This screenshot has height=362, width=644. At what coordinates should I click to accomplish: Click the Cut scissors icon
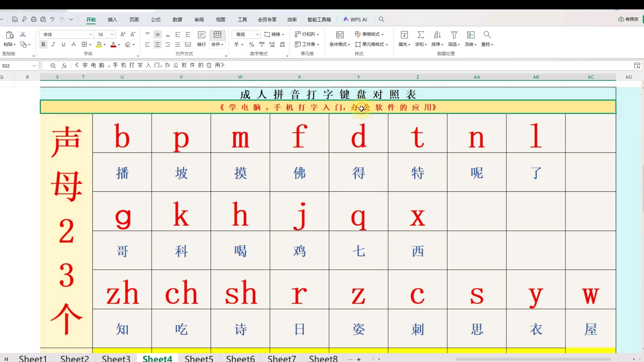coord(23,35)
